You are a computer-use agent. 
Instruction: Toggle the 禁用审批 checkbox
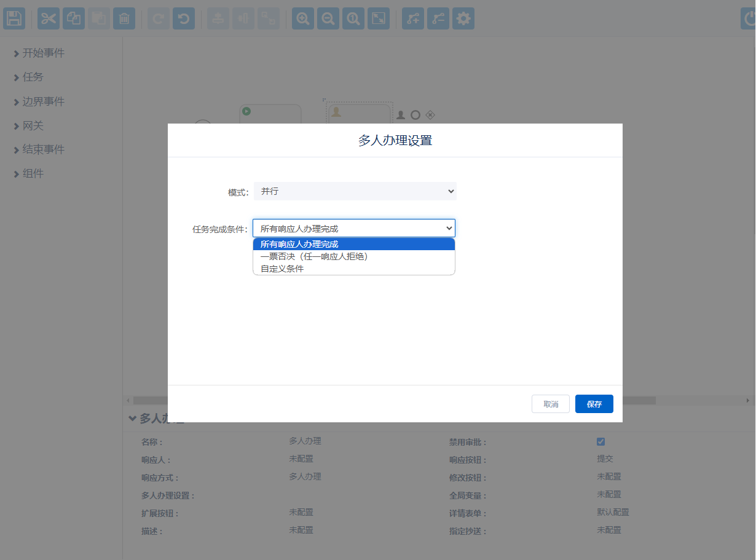[x=600, y=441]
